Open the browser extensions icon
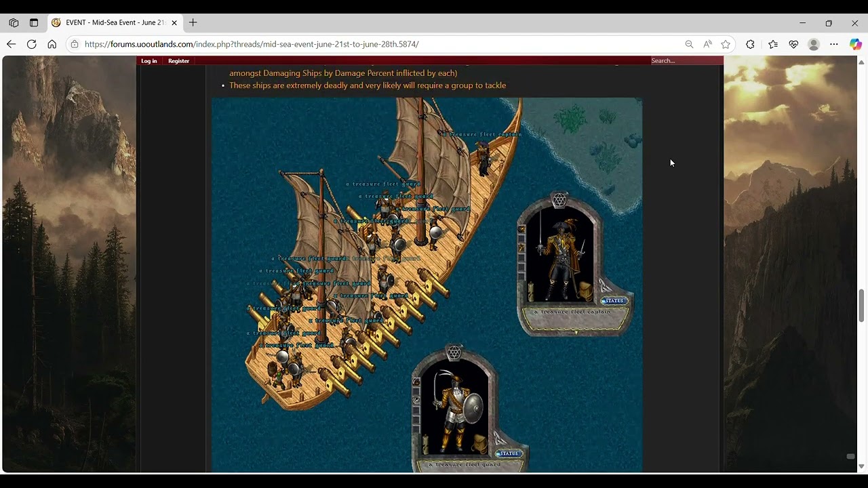 pyautogui.click(x=750, y=44)
